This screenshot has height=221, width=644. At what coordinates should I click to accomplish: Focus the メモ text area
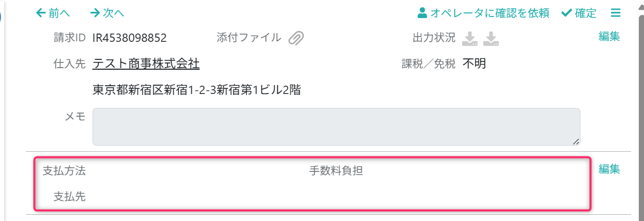[x=336, y=127]
